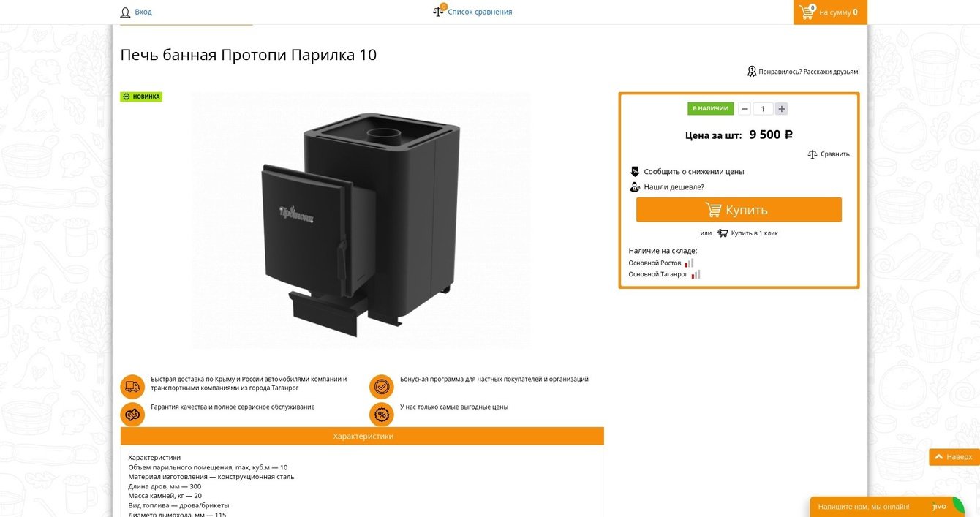Click the user login icon
Screen dimensions: 980x517
[125, 12]
